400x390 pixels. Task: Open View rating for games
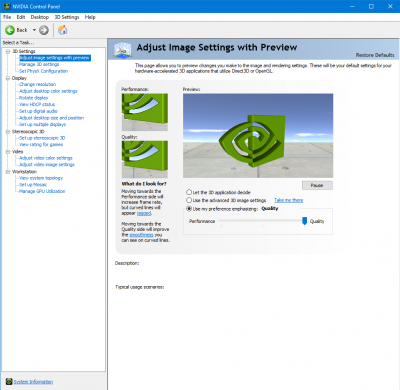pyautogui.click(x=41, y=144)
